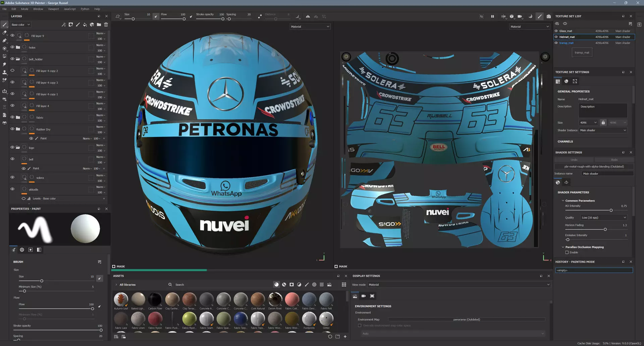Open the Brush presets menu icon

(x=100, y=262)
